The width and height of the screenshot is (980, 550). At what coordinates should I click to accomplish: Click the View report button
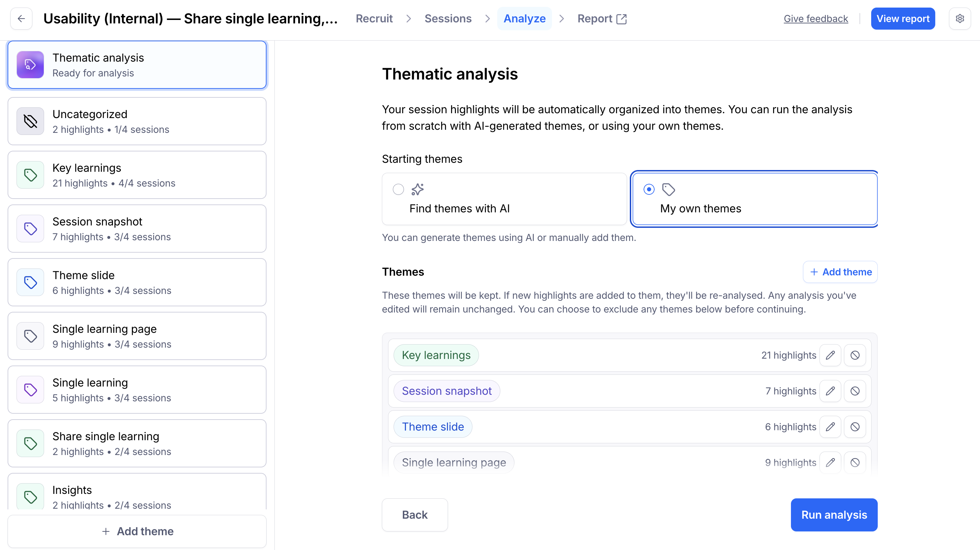coord(903,19)
